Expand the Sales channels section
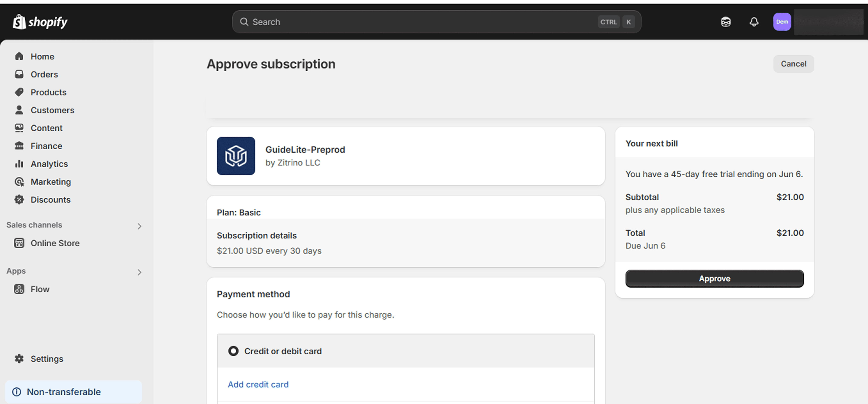 [139, 226]
